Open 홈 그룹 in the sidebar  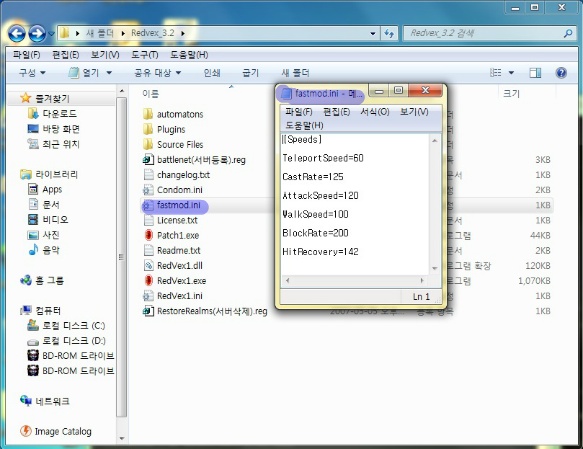pos(42,280)
